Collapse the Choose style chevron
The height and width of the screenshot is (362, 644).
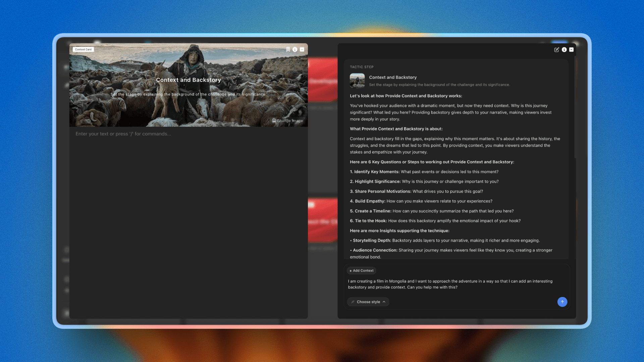click(x=384, y=302)
